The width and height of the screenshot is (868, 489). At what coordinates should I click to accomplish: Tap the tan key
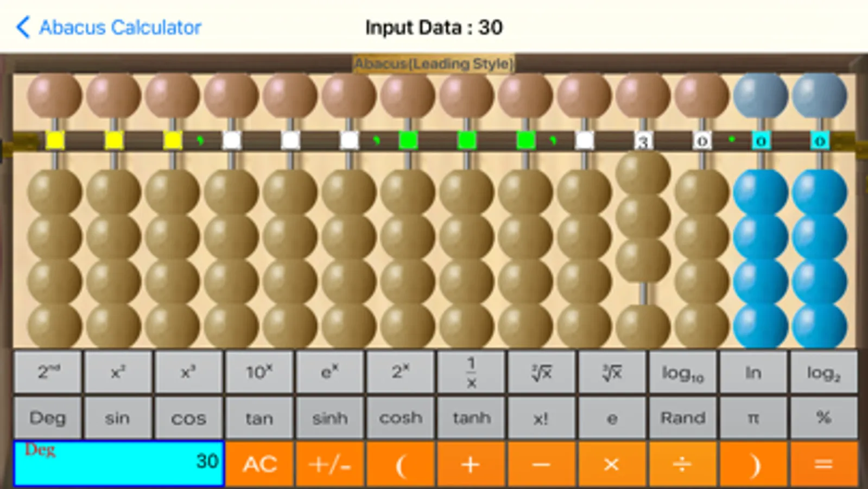pyautogui.click(x=259, y=418)
